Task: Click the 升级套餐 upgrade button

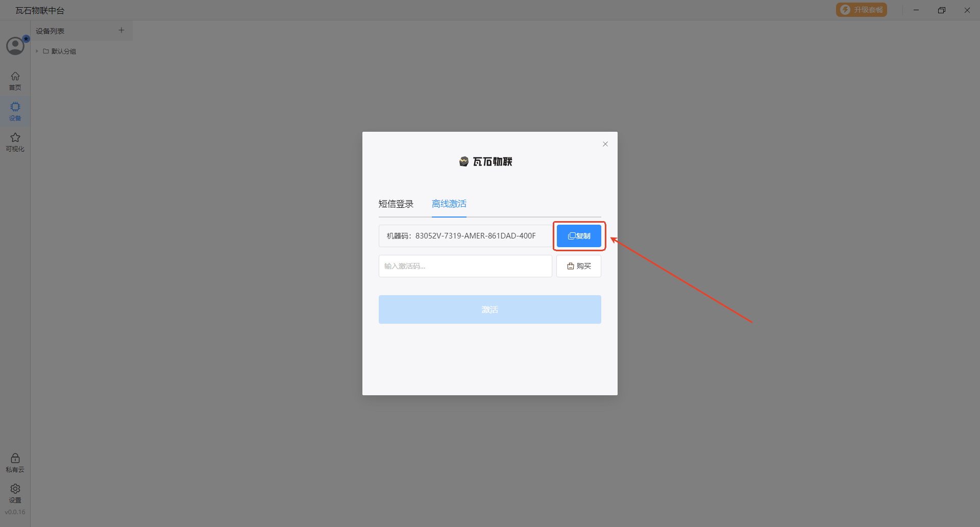Action: (x=862, y=10)
